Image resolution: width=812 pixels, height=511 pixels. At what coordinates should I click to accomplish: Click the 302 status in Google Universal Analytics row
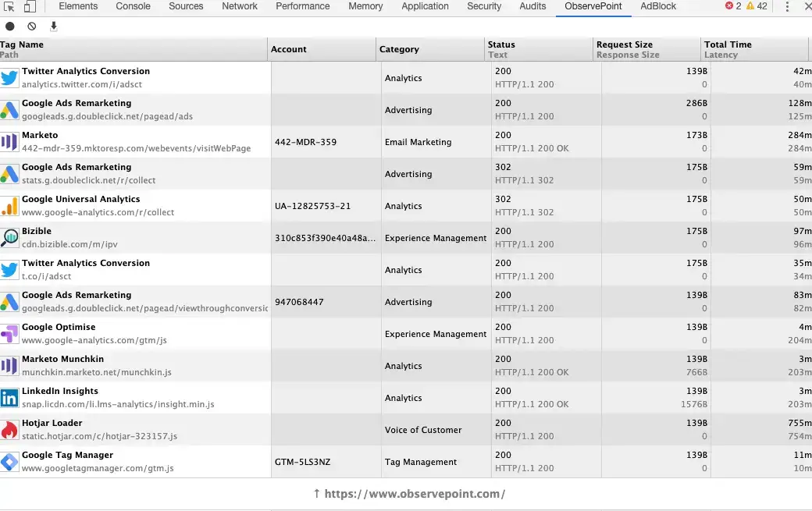[x=503, y=199]
